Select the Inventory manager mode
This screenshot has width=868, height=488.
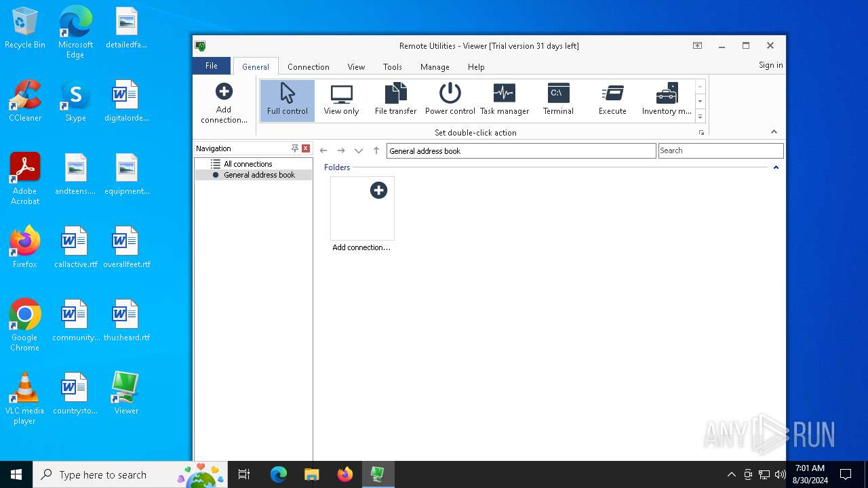click(667, 100)
